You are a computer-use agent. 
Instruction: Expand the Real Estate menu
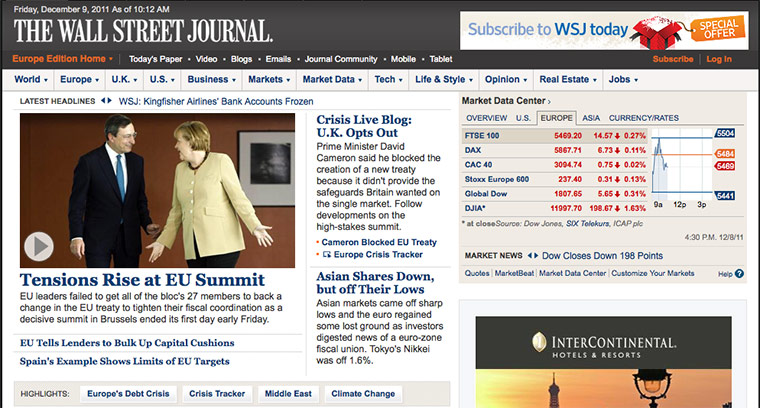click(x=568, y=79)
